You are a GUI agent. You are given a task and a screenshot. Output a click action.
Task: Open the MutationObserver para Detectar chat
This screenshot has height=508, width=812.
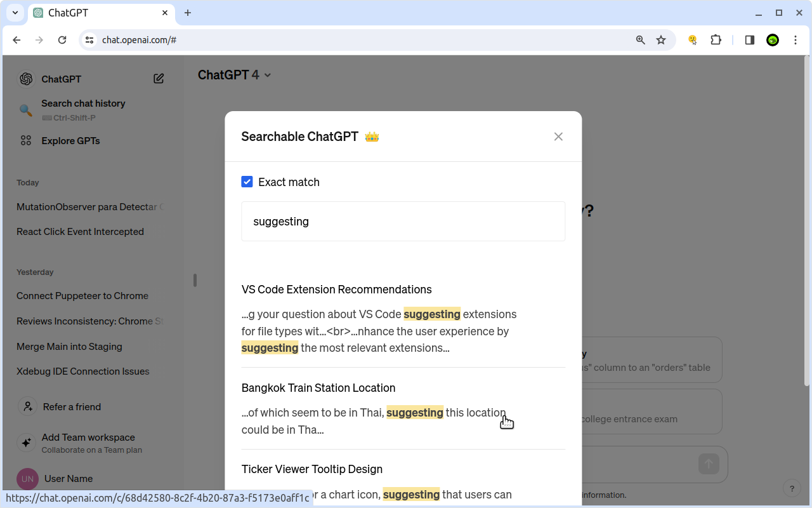(91, 207)
